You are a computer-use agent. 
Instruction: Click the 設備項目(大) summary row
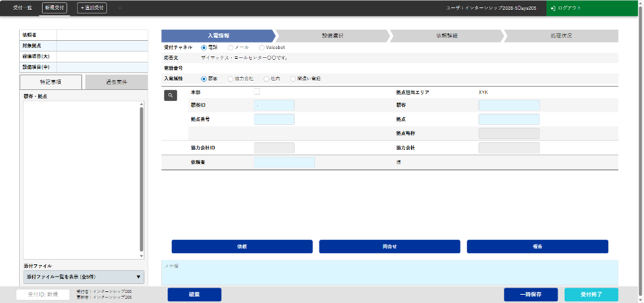click(x=84, y=57)
